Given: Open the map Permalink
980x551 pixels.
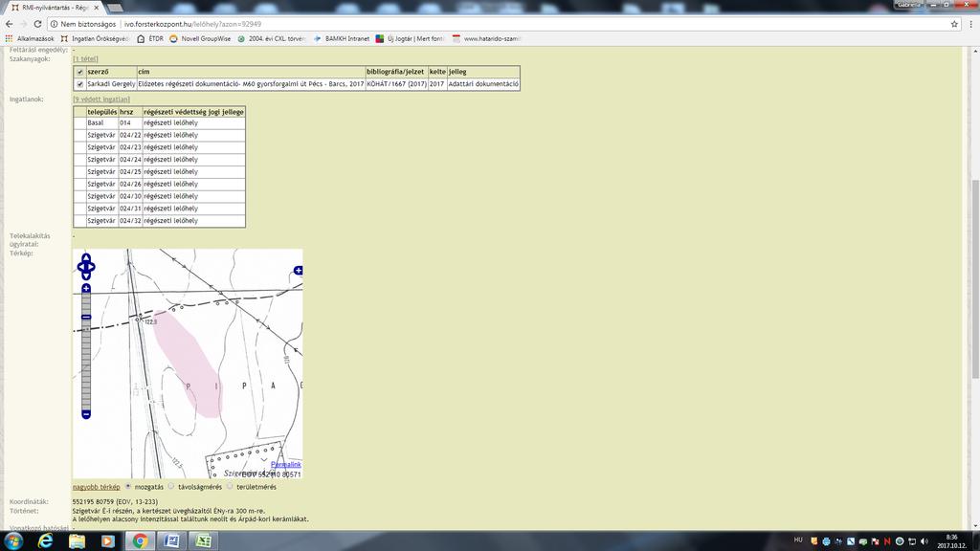Looking at the screenshot, I should [285, 465].
